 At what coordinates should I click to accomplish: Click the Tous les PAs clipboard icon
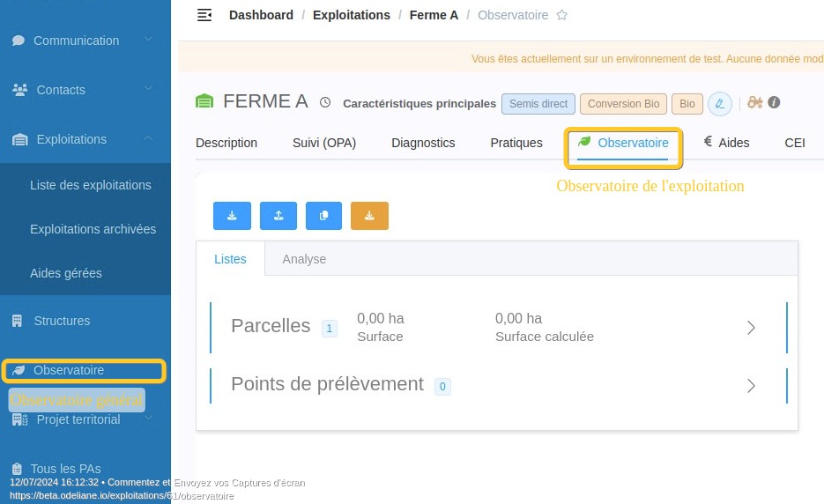coord(17,469)
